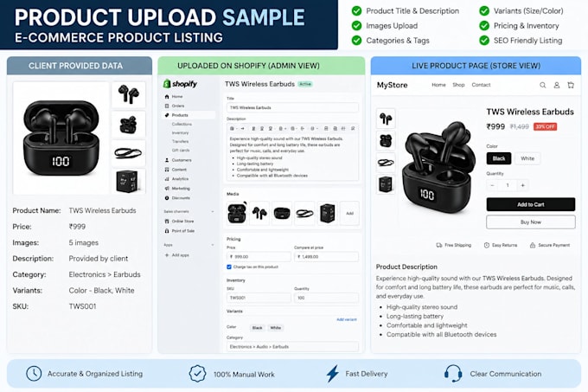Select the product box media thumbnail
The image size is (588, 392).
327,213
